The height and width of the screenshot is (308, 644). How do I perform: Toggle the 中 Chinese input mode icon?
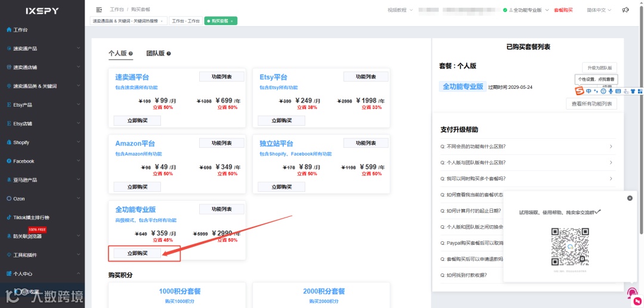click(589, 91)
